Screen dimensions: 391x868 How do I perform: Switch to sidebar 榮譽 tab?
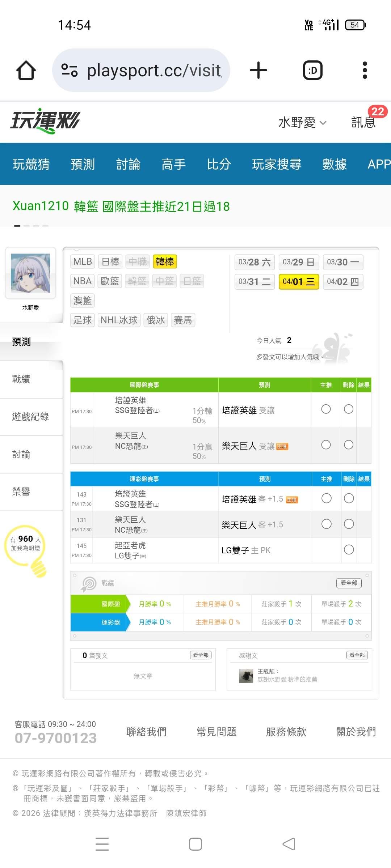click(x=31, y=492)
